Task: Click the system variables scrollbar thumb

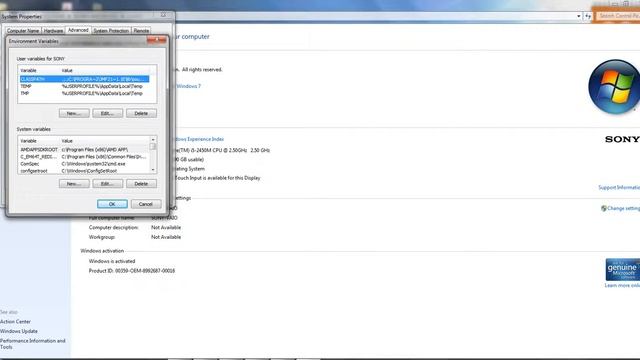Action: (x=153, y=147)
